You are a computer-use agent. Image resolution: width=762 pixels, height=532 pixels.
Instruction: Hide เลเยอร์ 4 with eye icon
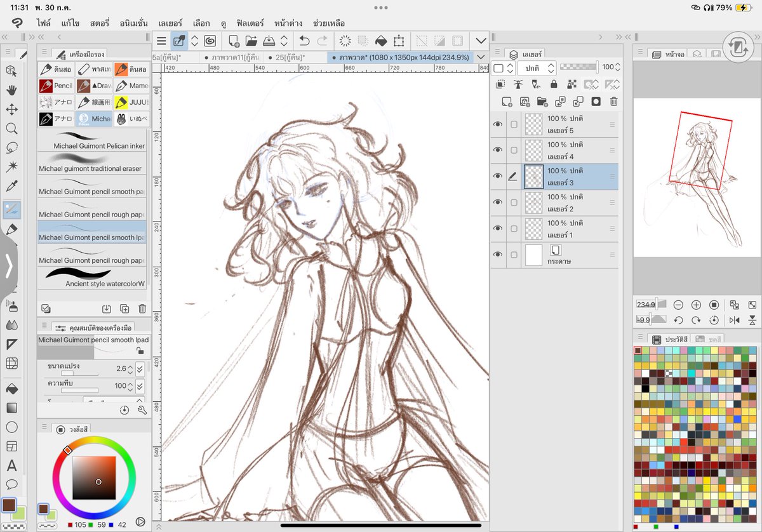(498, 150)
